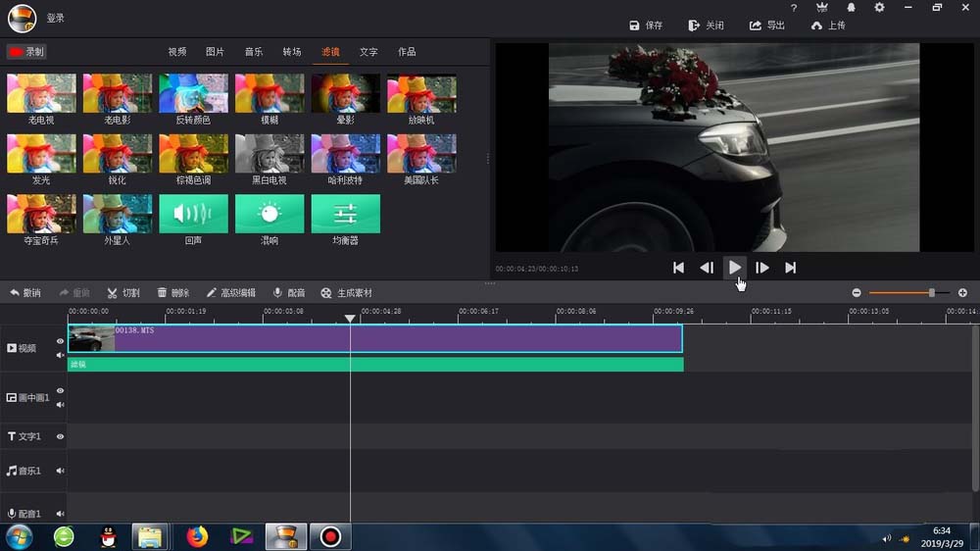Click the 登录 login link
980x551 pixels.
(55, 18)
